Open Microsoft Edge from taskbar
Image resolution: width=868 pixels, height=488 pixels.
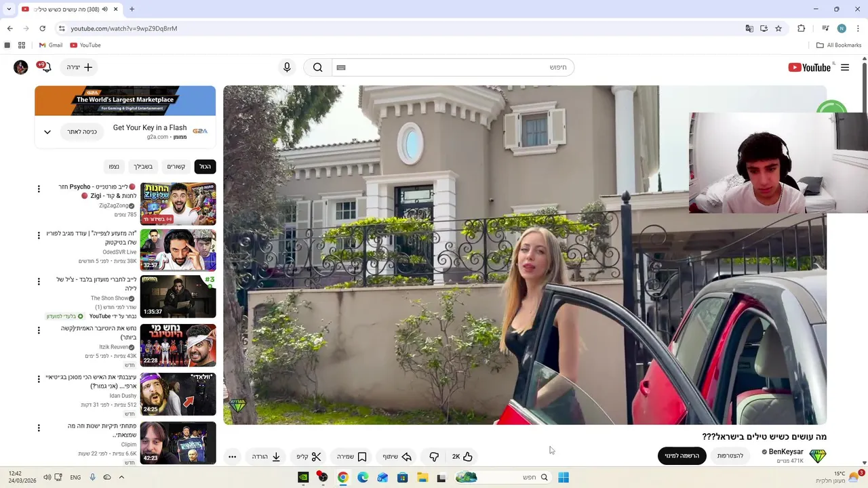tap(363, 477)
